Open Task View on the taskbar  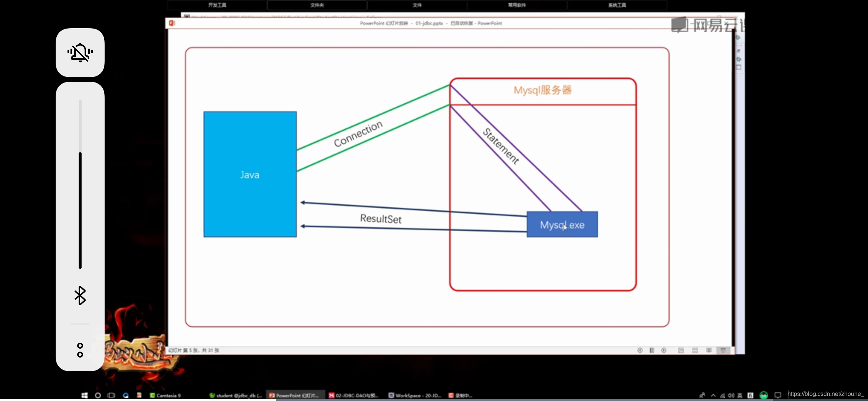(x=111, y=395)
